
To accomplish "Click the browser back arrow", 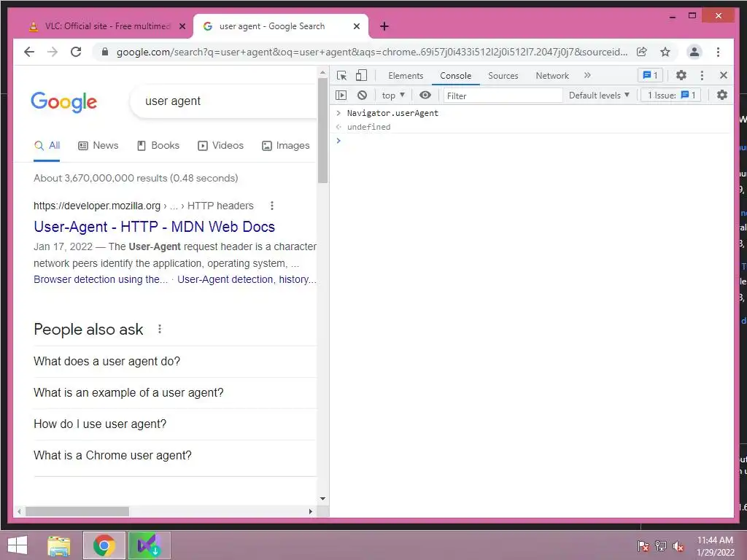I will [29, 52].
